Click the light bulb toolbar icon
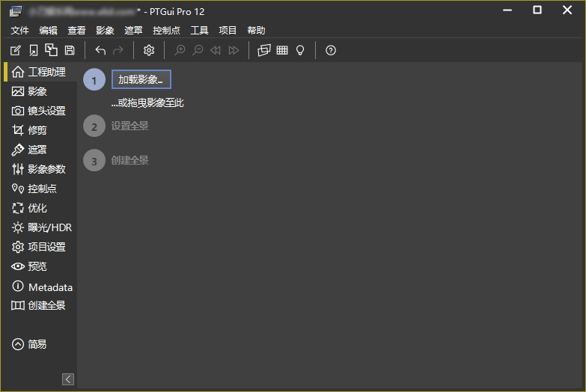This screenshot has height=392, width=586. (x=300, y=50)
